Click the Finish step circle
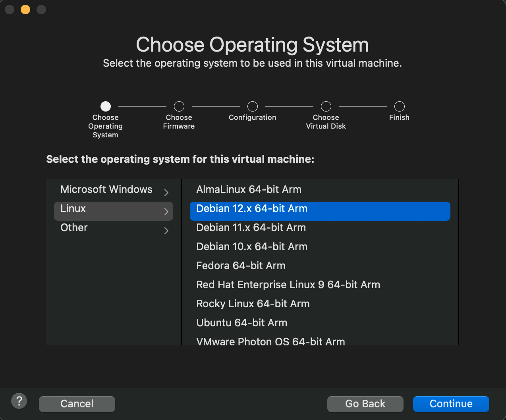The height and width of the screenshot is (420, 506). click(400, 106)
